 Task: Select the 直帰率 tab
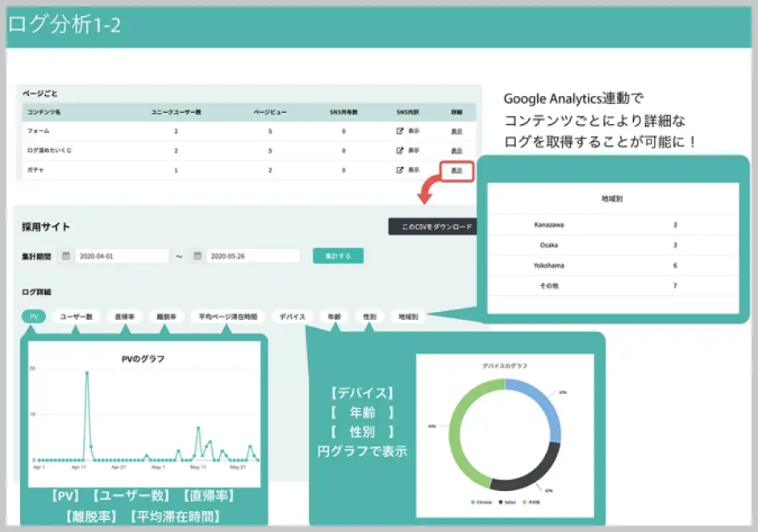coord(124,317)
